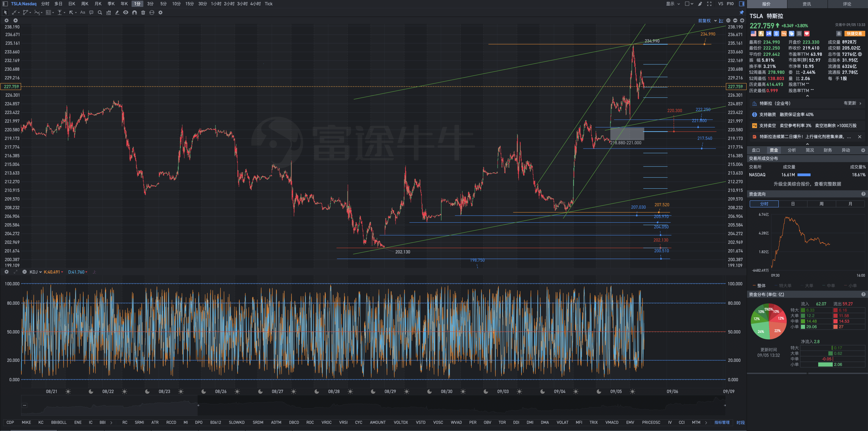Enter fullscreen chart mode
868x431 pixels.
tap(709, 4)
